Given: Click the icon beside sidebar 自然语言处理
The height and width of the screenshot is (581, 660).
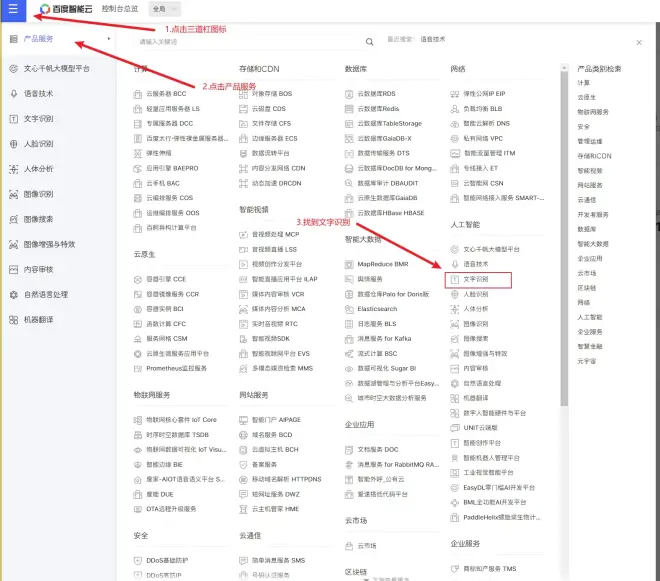Looking at the screenshot, I should coord(13,295).
